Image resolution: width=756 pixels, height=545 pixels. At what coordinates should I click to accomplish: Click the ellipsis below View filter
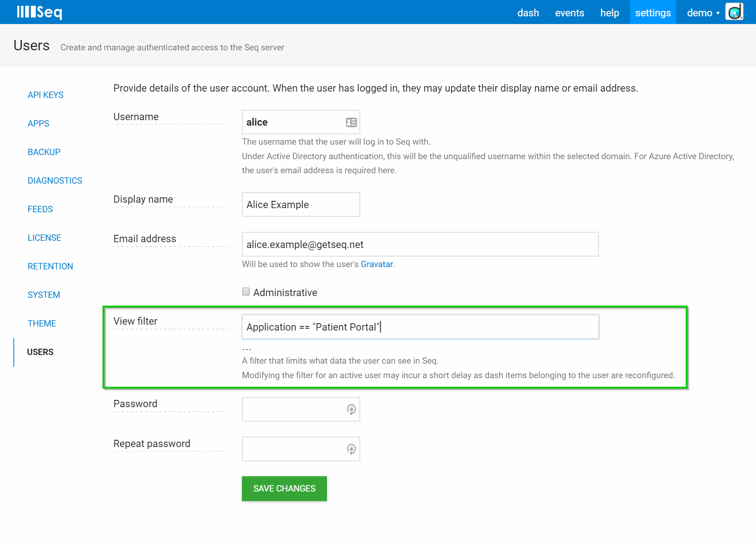coord(247,349)
